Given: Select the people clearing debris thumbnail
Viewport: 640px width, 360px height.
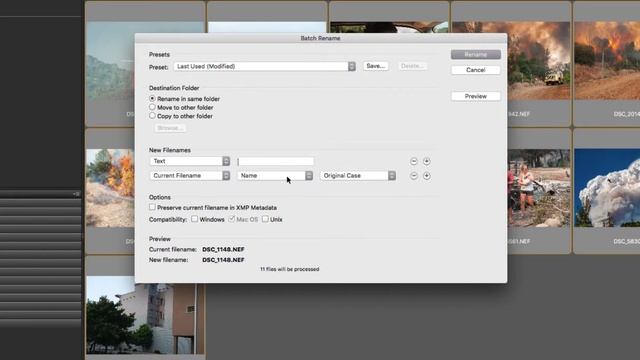Looking at the screenshot, I should click(x=539, y=188).
